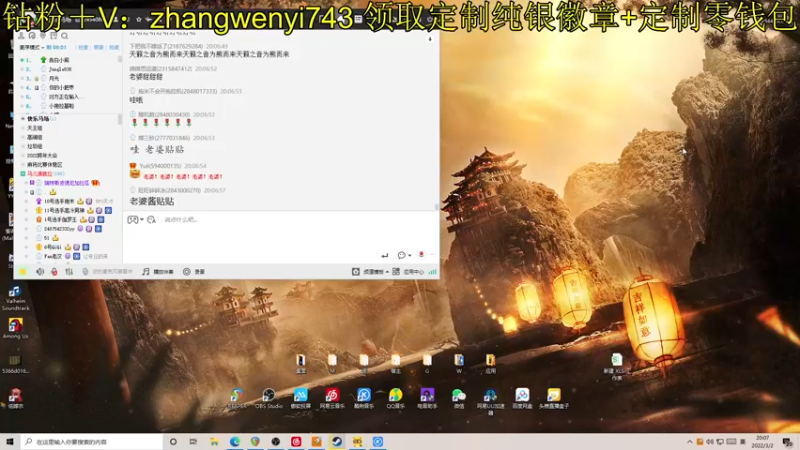This screenshot has width=800, height=450.
Task: Click the 录音 record circle icon
Action: click(187, 271)
